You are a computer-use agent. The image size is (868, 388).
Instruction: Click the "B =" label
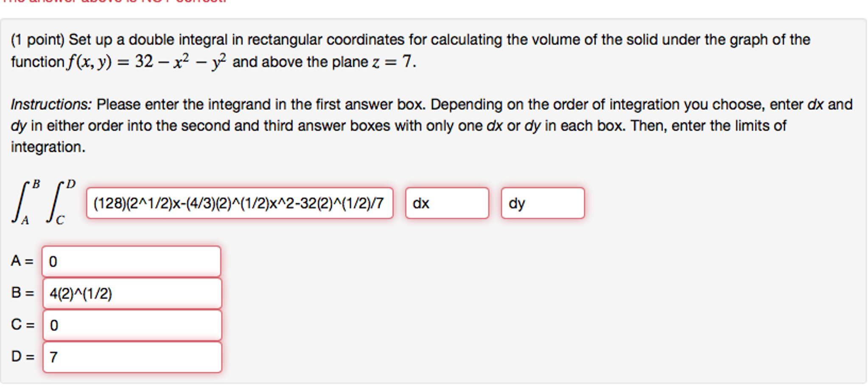pos(22,293)
